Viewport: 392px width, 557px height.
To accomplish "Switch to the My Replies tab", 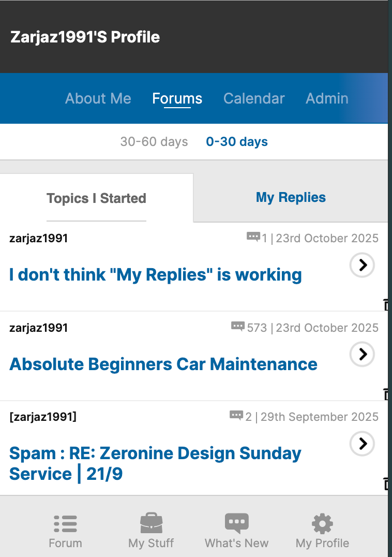I will point(291,198).
